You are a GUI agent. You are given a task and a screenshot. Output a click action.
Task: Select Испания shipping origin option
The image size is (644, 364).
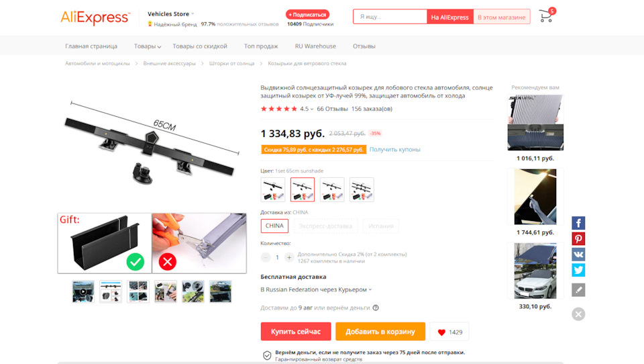coord(381,226)
